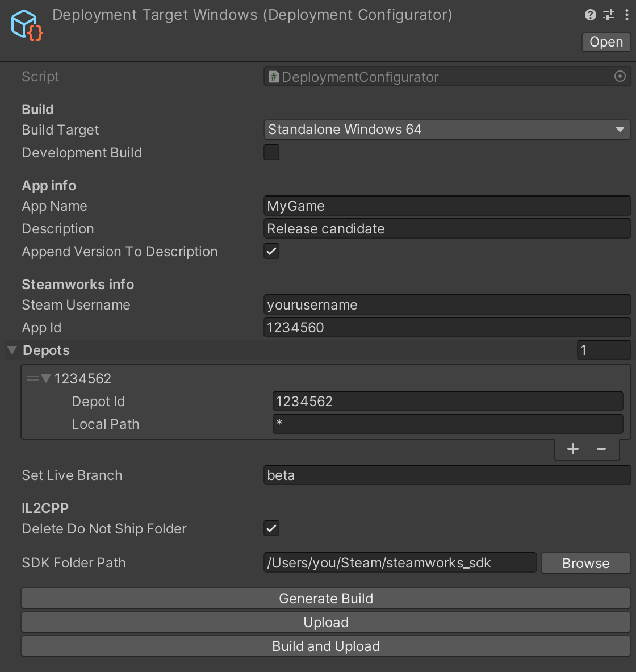
Task: Click the Deployment Target Windows title
Action: [x=252, y=15]
